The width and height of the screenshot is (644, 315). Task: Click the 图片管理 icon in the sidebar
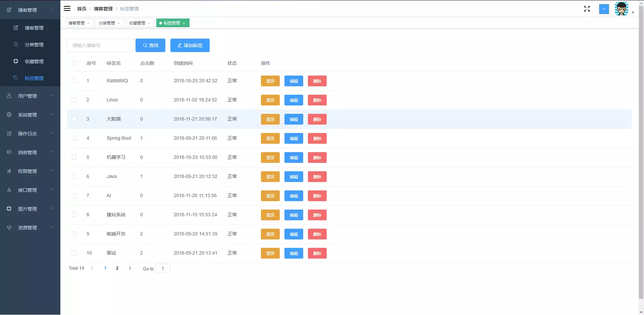[9, 209]
